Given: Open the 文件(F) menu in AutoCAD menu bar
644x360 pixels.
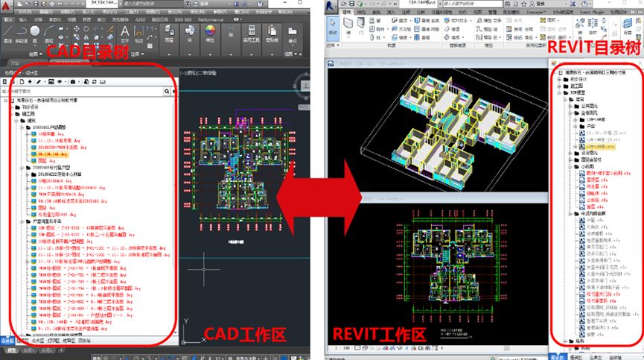Looking at the screenshot, I should coord(25,13).
